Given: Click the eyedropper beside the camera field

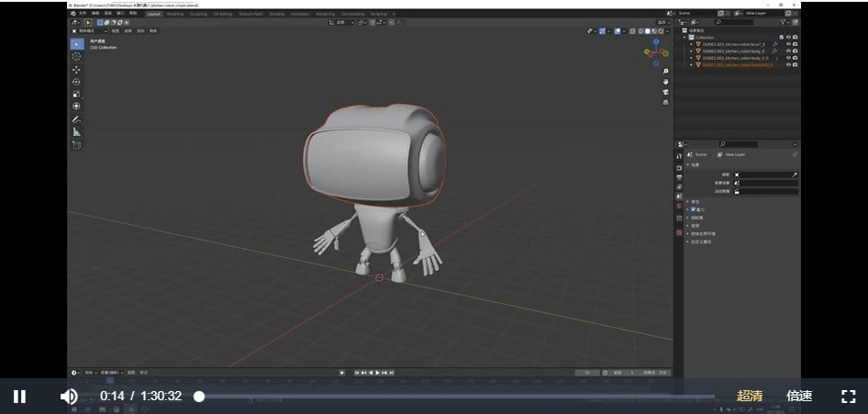Looking at the screenshot, I should pyautogui.click(x=795, y=174).
